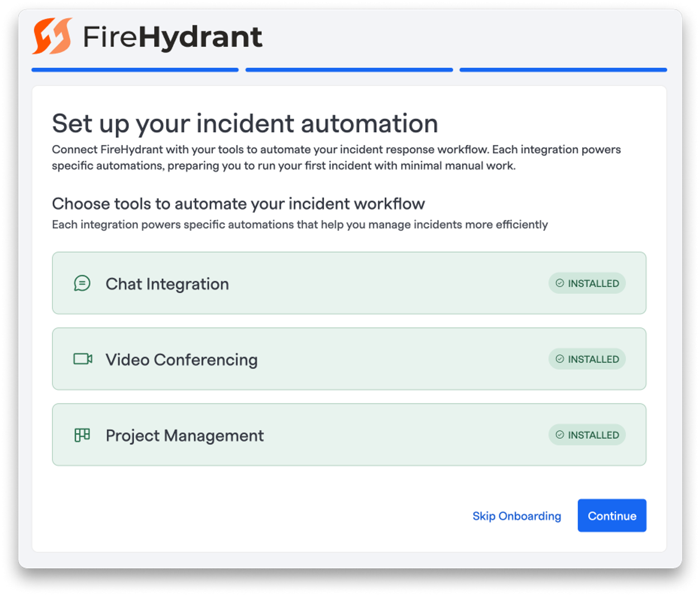Click the Skip Onboarding link
Screen dimensions: 700x595
pos(517,516)
